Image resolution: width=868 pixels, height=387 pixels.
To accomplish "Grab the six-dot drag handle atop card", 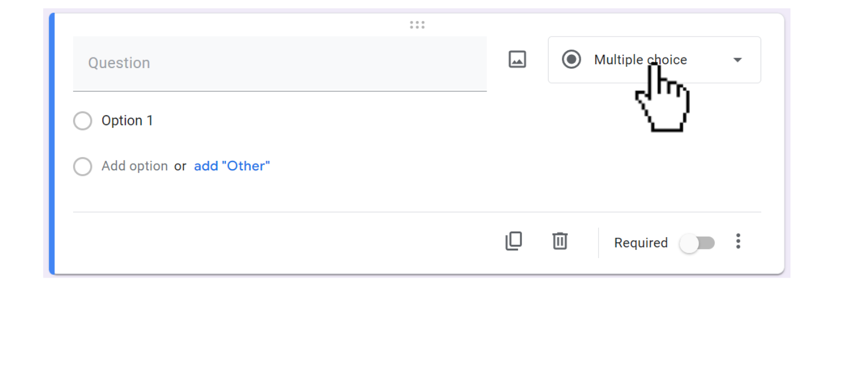I will 417,25.
